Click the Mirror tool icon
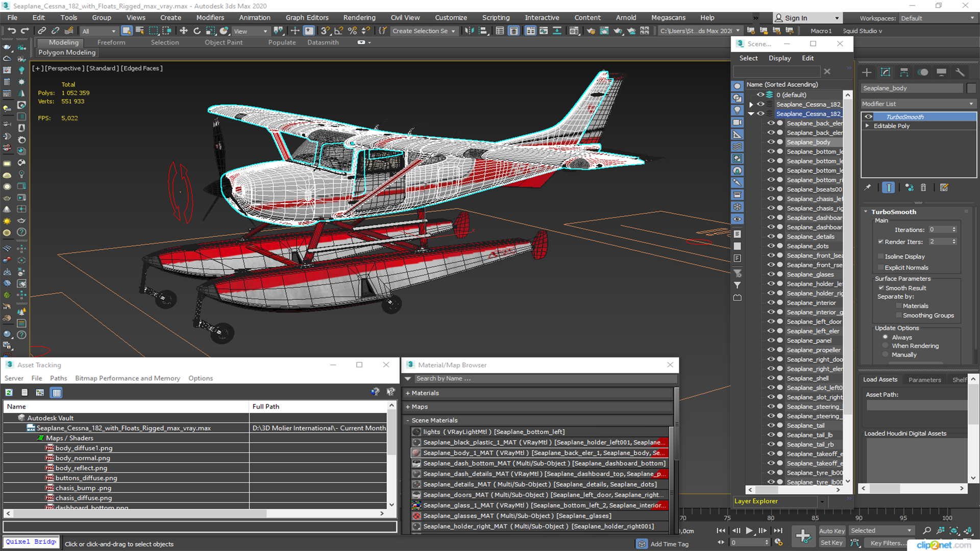 click(x=469, y=31)
